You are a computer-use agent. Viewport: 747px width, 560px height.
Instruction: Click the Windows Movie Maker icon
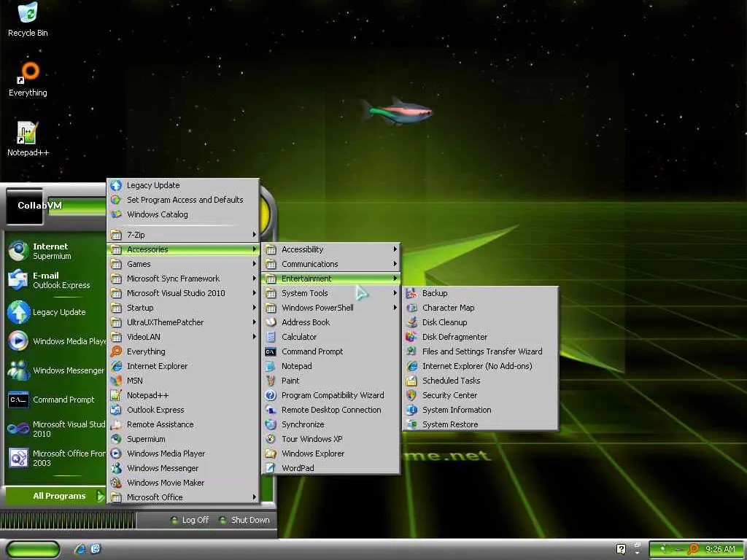point(116,483)
